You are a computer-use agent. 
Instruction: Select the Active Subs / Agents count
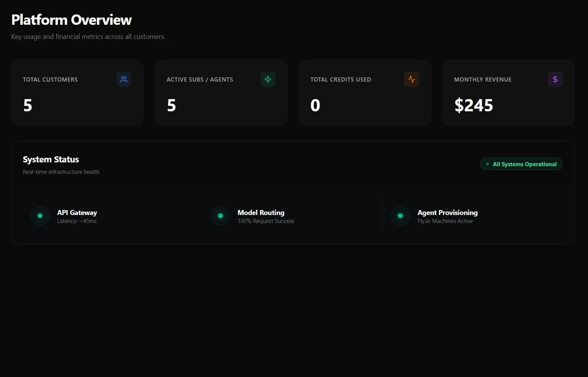[171, 105]
